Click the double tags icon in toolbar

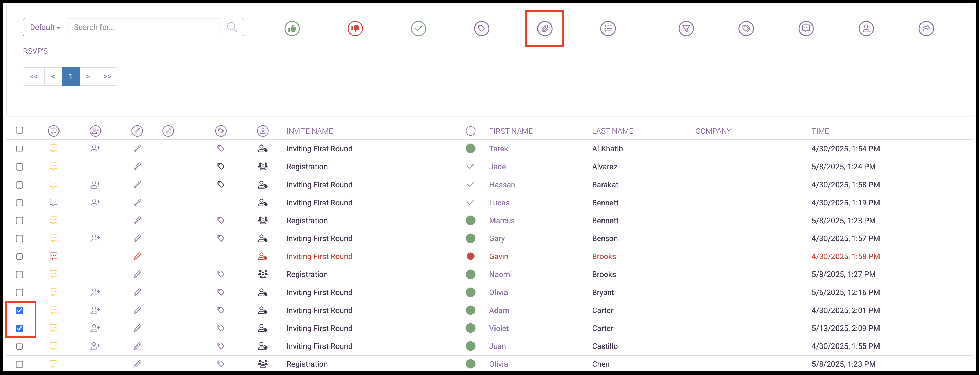point(746,29)
